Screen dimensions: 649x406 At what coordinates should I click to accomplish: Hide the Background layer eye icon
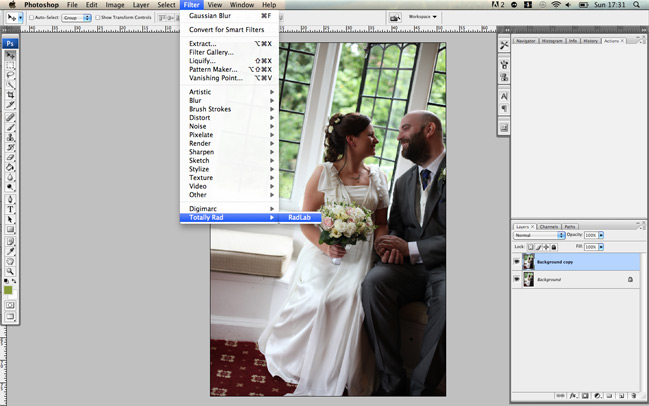(x=517, y=279)
